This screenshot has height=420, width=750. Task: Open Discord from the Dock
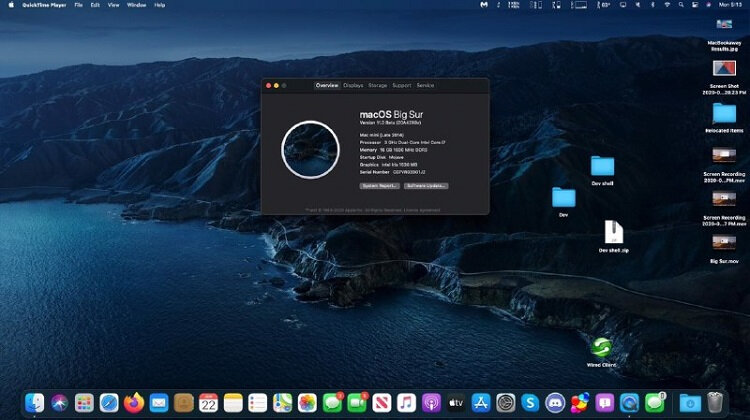(x=555, y=403)
